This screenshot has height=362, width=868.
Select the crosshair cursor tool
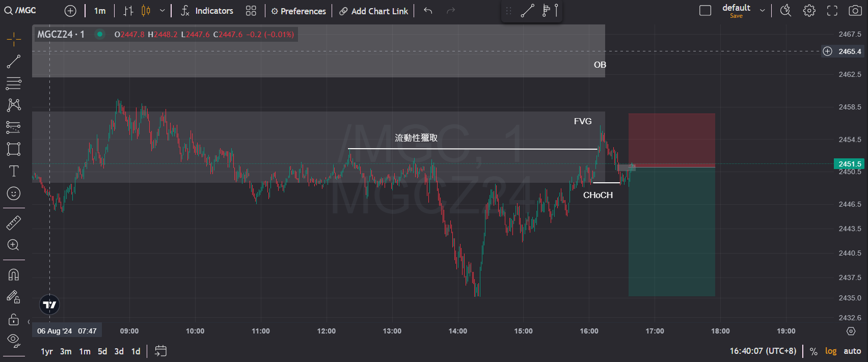[x=14, y=39]
